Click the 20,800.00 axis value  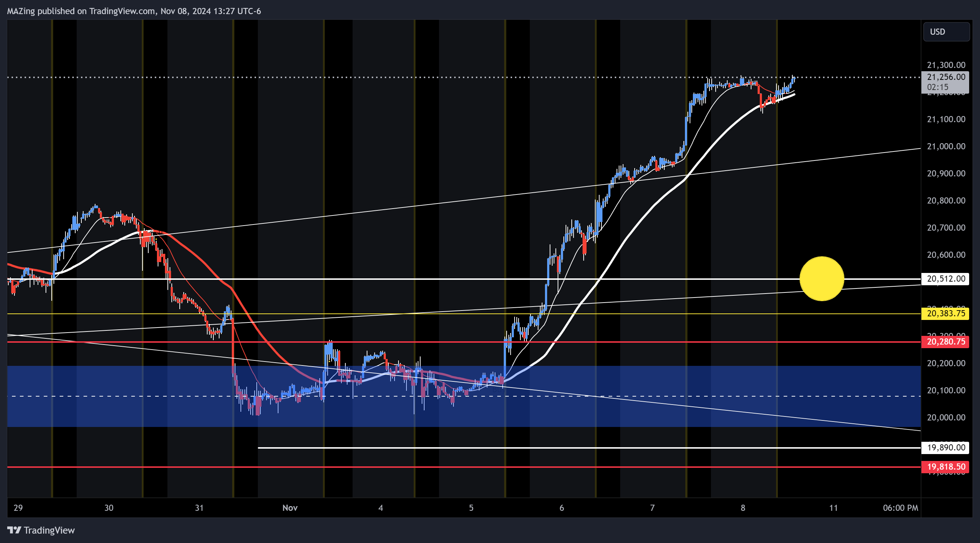pos(946,200)
